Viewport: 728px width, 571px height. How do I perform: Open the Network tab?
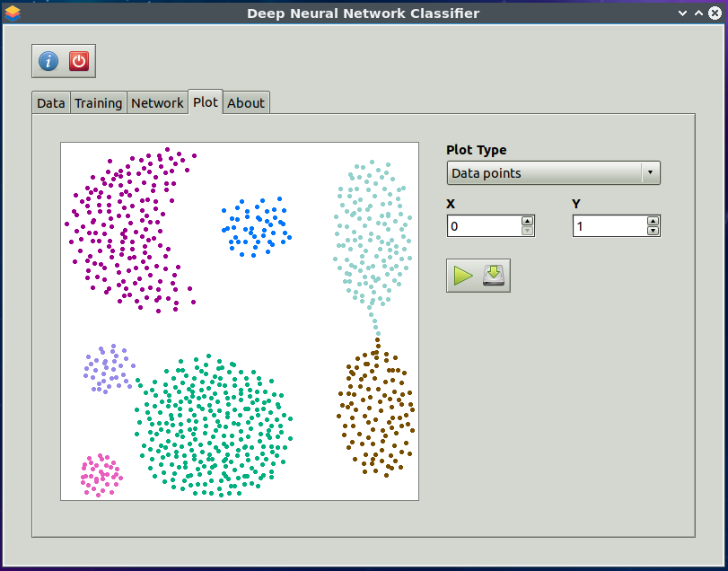[x=157, y=103]
